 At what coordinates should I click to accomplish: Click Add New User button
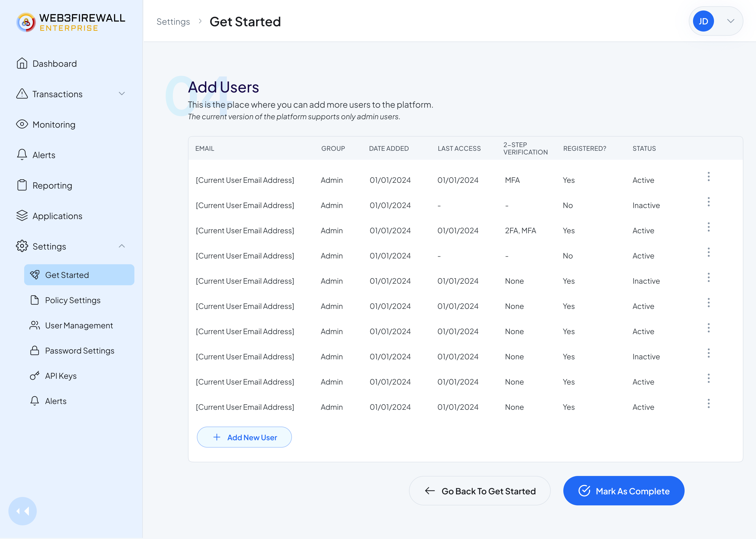pos(244,437)
